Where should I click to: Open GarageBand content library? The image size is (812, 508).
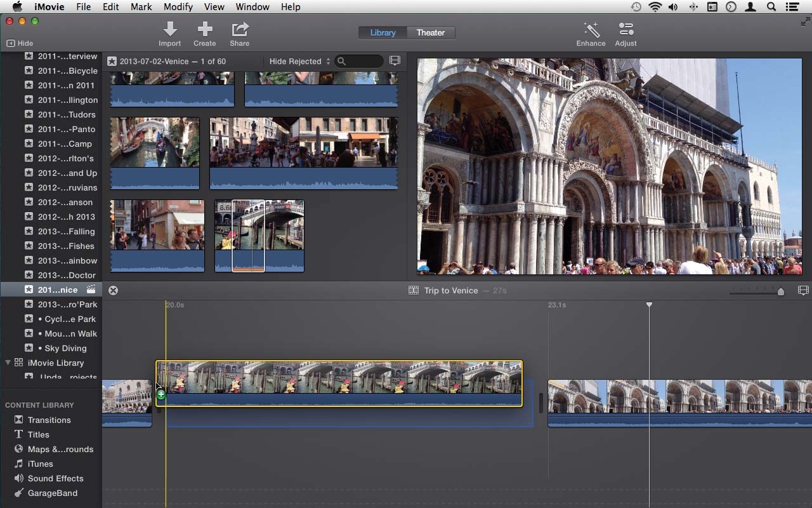[52, 493]
